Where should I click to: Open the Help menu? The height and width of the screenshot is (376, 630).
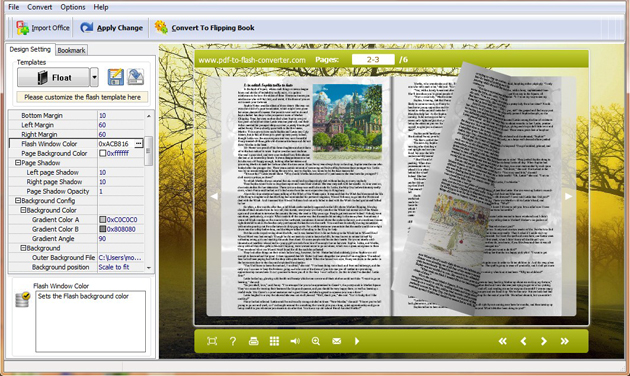point(101,7)
